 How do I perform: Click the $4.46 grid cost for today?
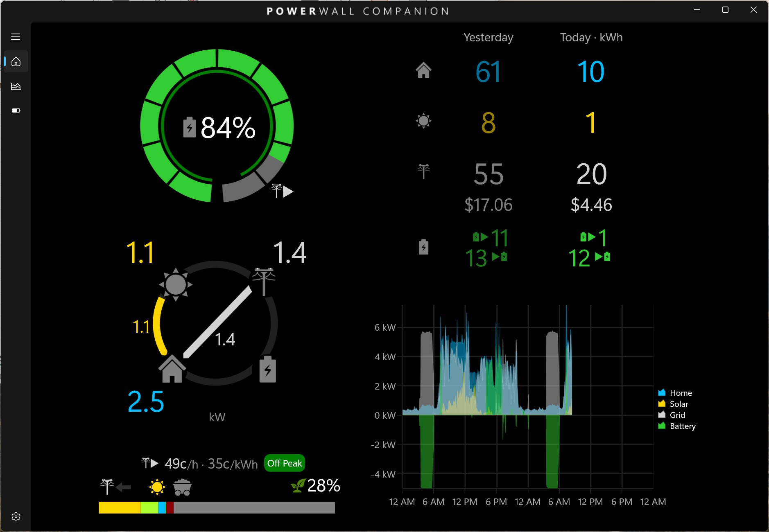tap(591, 205)
